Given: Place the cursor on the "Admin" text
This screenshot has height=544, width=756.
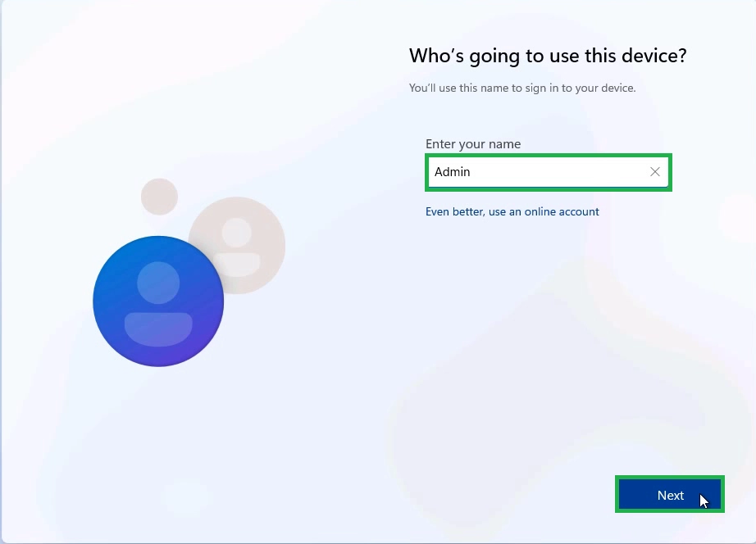Looking at the screenshot, I should [x=452, y=172].
